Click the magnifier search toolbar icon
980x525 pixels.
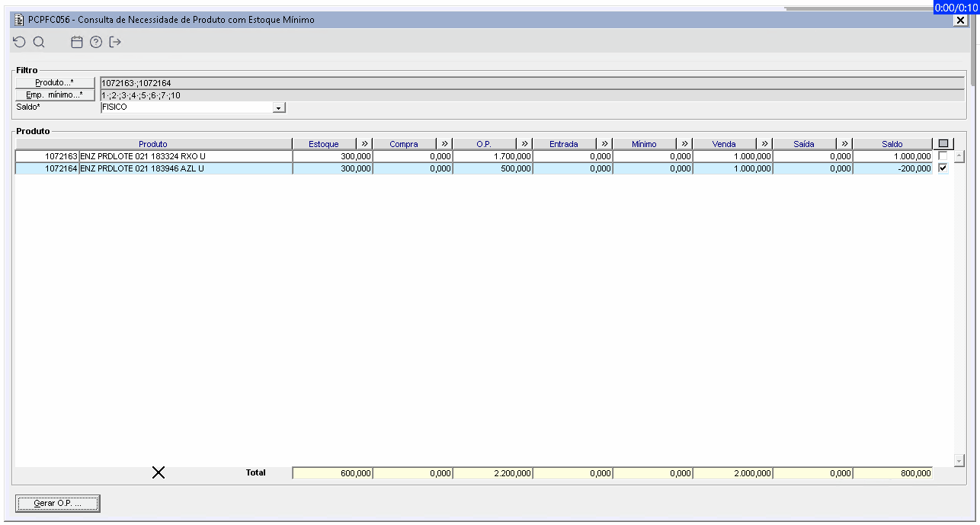39,43
